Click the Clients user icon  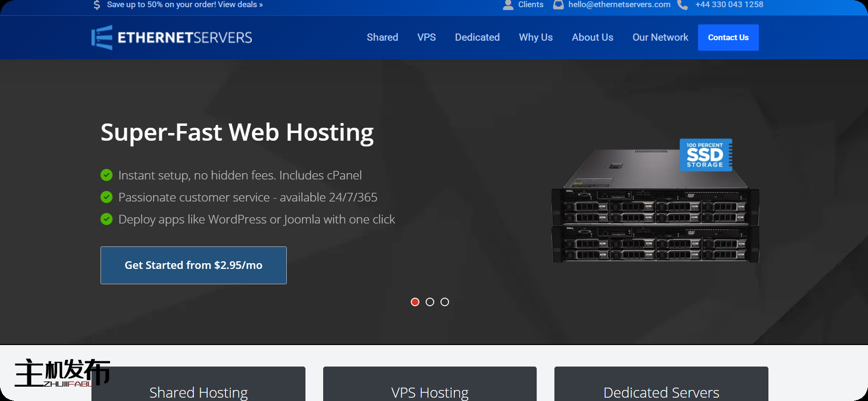pos(508,5)
